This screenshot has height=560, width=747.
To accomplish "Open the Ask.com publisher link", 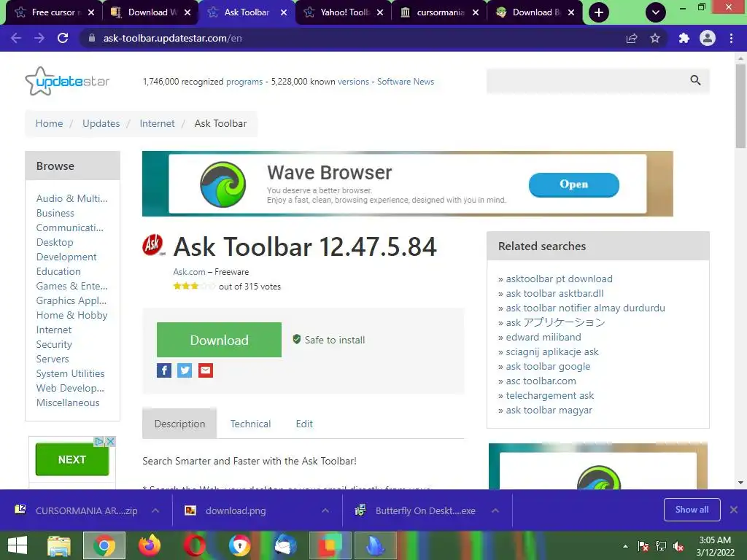I will (189, 272).
